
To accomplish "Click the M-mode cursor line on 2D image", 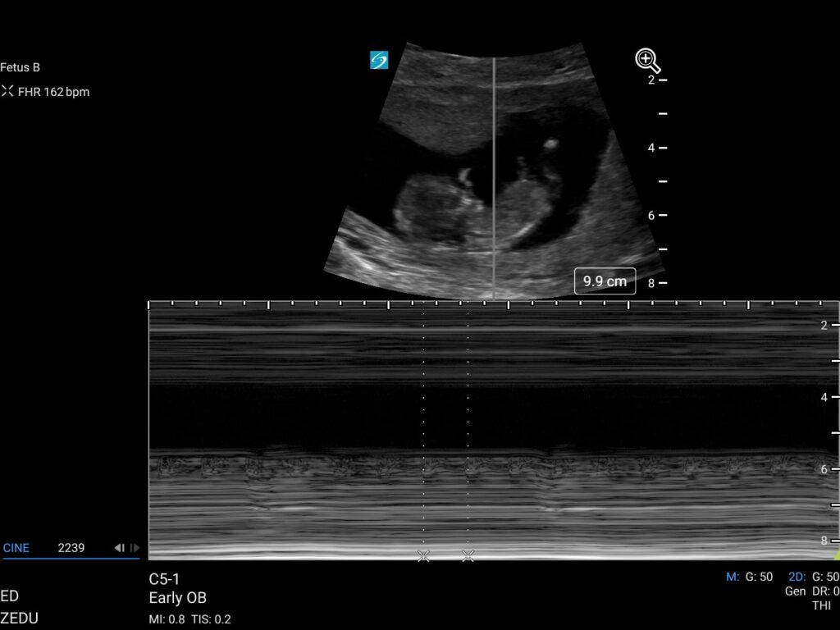I will pos(493,177).
